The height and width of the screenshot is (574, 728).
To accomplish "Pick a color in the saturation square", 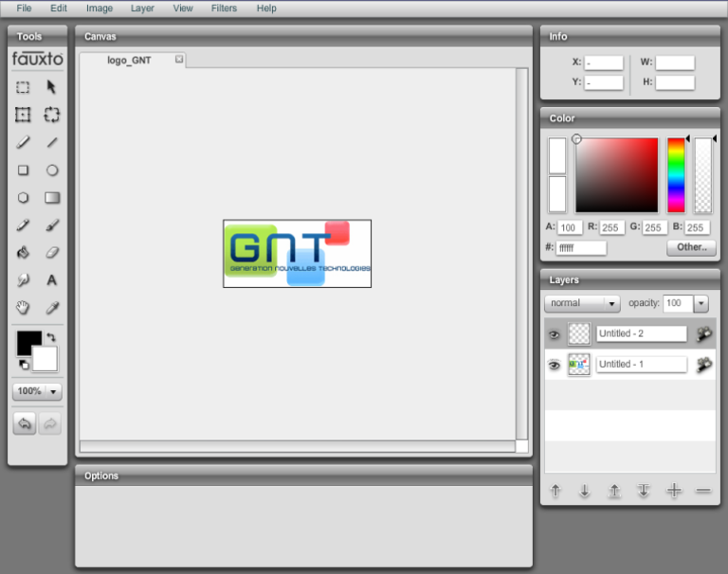I will [x=616, y=175].
